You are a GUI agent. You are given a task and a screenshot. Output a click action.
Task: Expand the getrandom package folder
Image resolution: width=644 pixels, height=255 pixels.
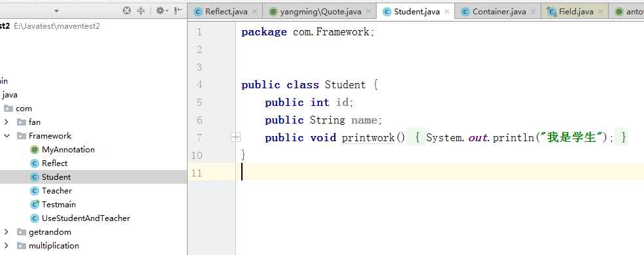(6, 231)
